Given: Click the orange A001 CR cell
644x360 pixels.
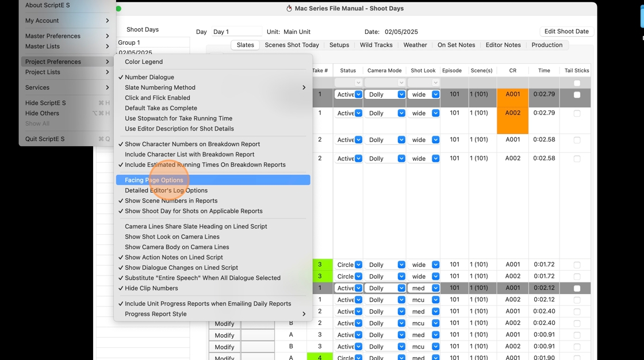Looking at the screenshot, I should [512, 98].
